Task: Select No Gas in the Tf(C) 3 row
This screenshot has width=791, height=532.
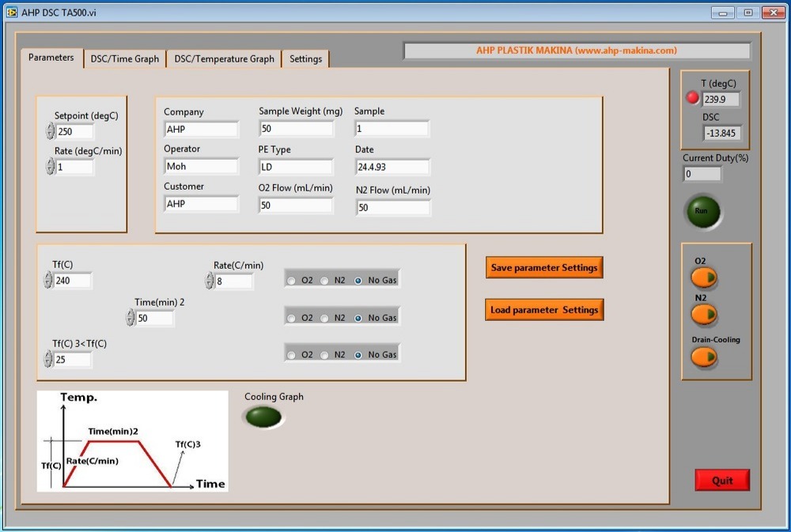Action: 358,355
